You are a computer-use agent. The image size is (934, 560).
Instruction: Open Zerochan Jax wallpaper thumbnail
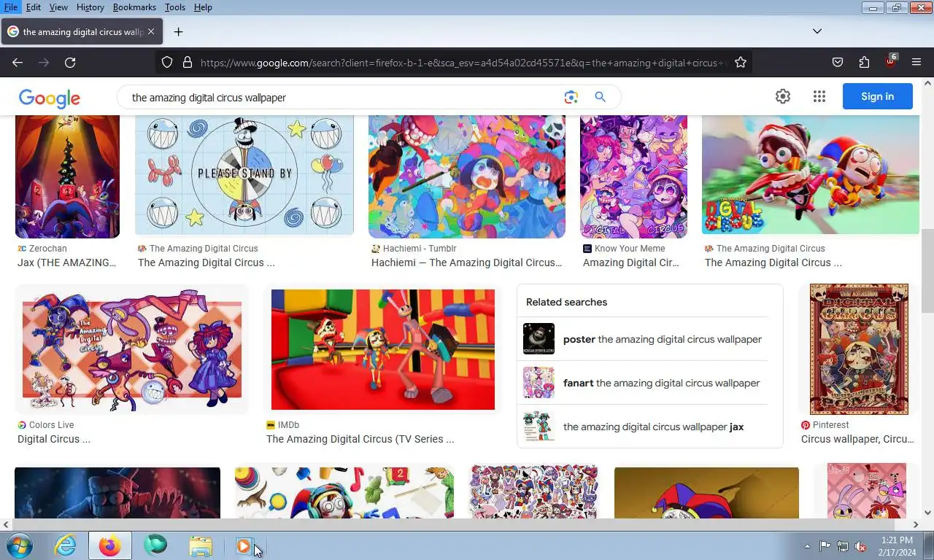[67, 176]
